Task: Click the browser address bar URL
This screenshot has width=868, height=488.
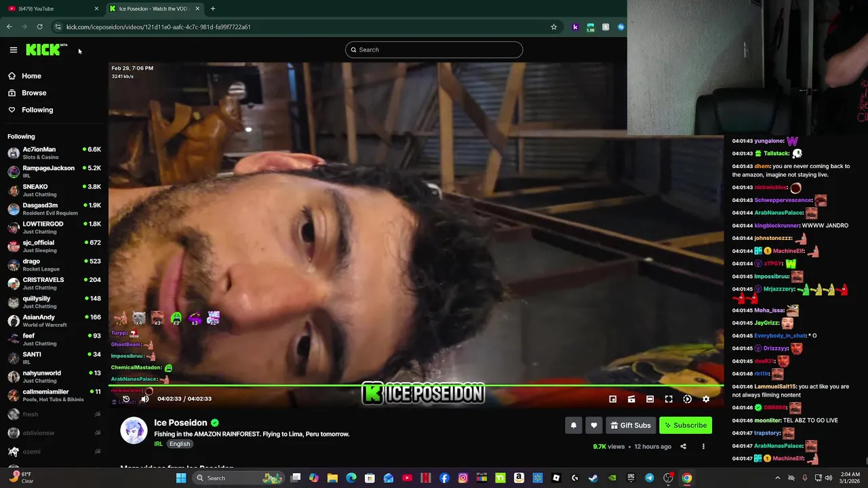Action: 159,27
